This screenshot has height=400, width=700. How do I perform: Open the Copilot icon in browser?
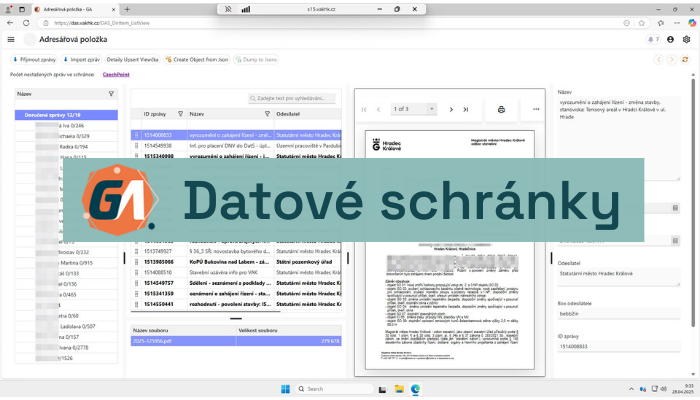692,23
